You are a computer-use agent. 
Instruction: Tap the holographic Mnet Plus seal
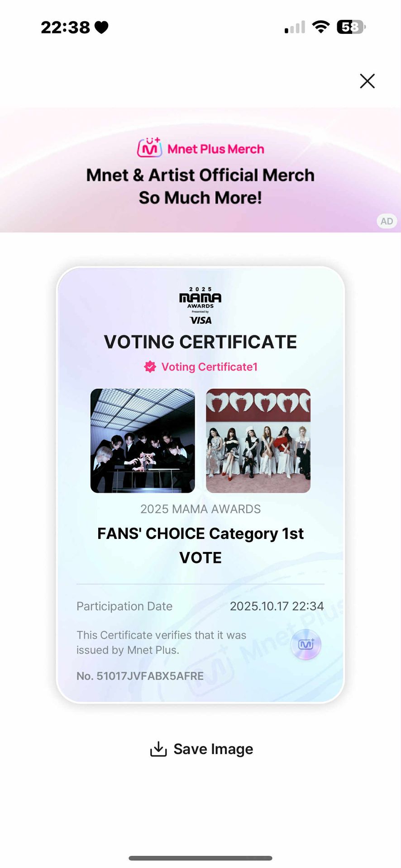click(x=306, y=644)
